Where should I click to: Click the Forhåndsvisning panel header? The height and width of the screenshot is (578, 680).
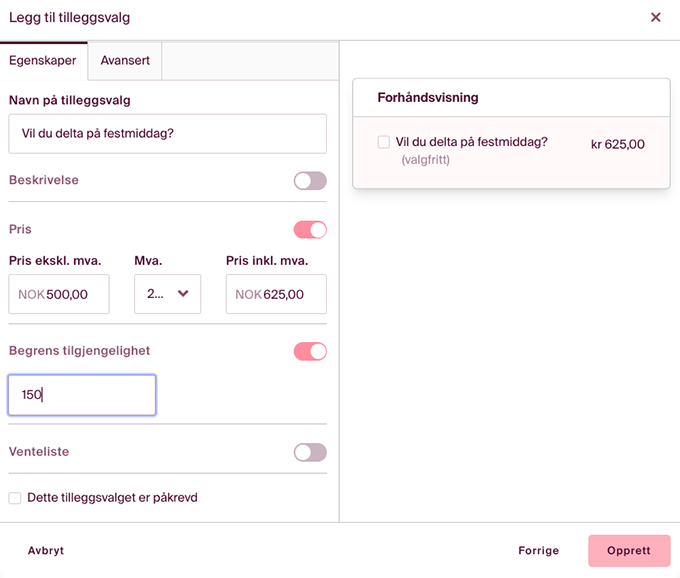(x=428, y=98)
